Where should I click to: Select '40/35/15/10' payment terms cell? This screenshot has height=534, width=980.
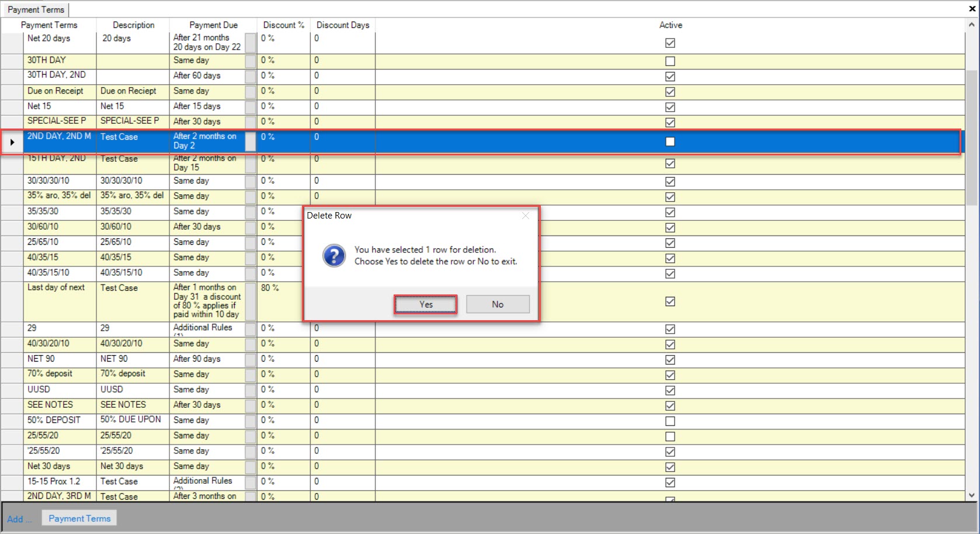60,273
